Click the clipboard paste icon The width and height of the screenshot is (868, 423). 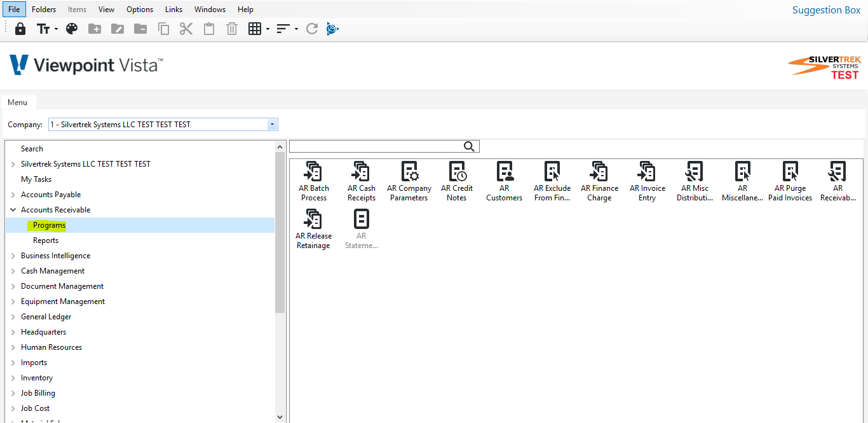209,29
